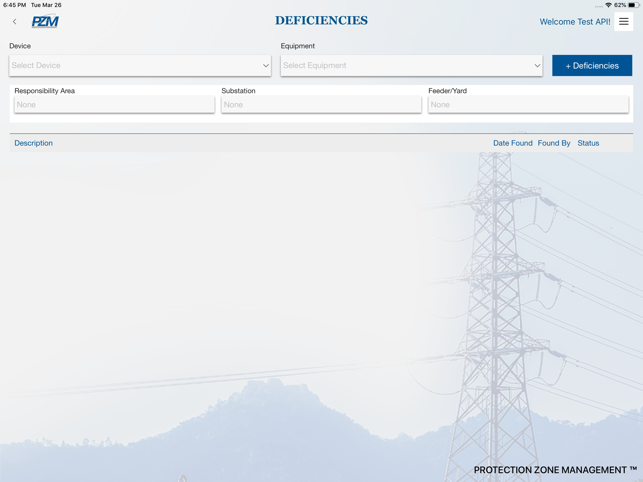The height and width of the screenshot is (482, 643).
Task: Click the Equipment label
Action: tap(298, 46)
